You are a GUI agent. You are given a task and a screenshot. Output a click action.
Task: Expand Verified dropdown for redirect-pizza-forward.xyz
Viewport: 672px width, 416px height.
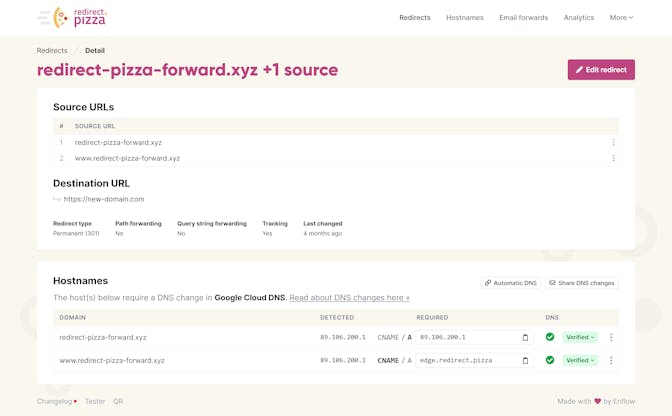click(580, 338)
